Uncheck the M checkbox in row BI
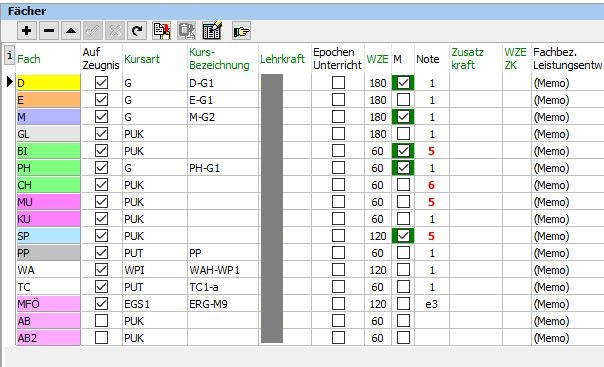The height and width of the screenshot is (367, 604). 403,151
